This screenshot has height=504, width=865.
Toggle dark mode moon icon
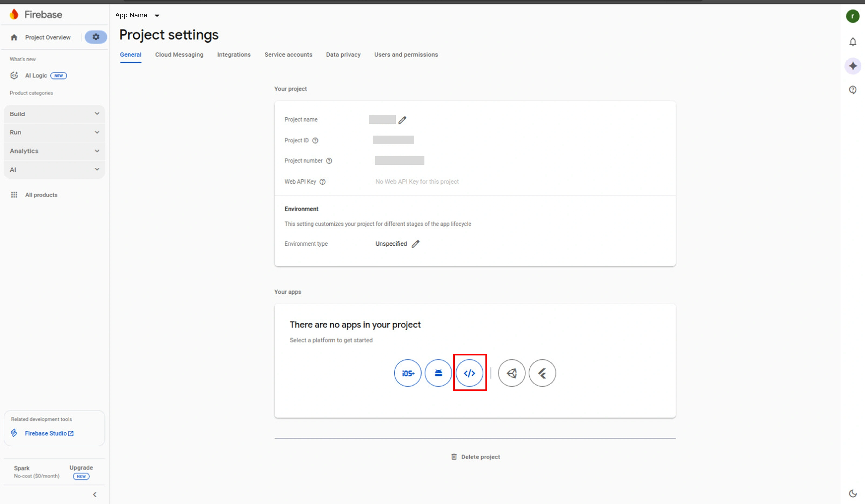pos(853,493)
